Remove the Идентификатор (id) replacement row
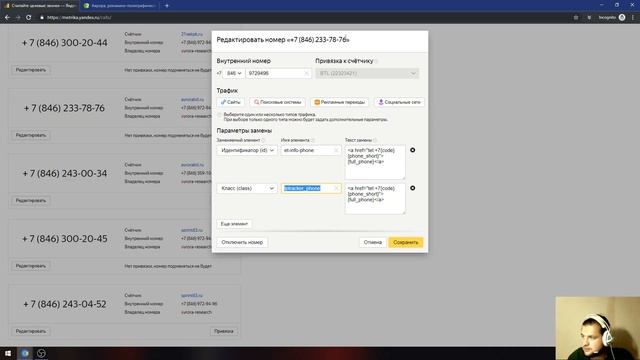This screenshot has width=640, height=360. tap(413, 150)
